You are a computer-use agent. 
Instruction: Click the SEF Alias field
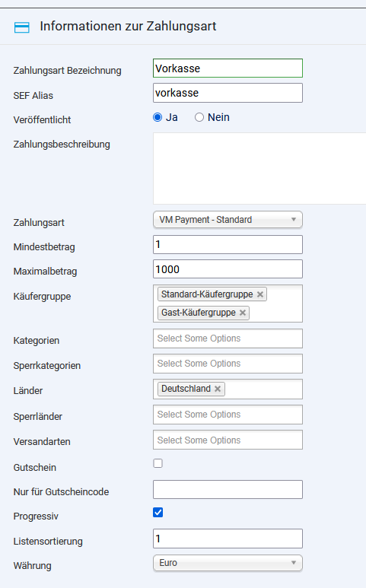click(228, 93)
